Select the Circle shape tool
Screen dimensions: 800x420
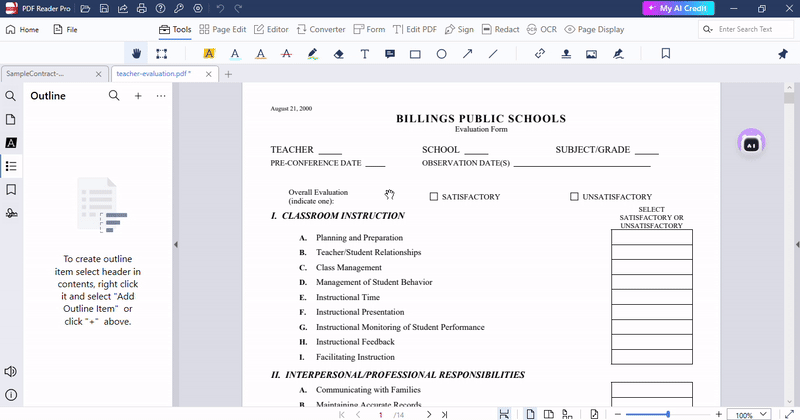coord(441,54)
